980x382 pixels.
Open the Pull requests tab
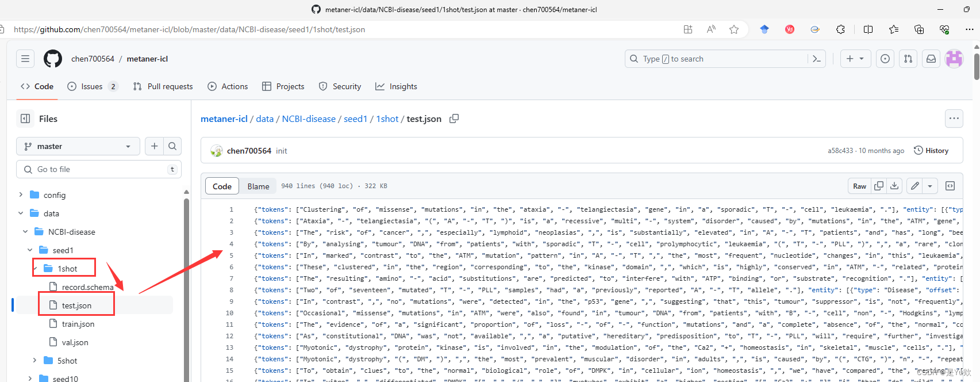(163, 86)
